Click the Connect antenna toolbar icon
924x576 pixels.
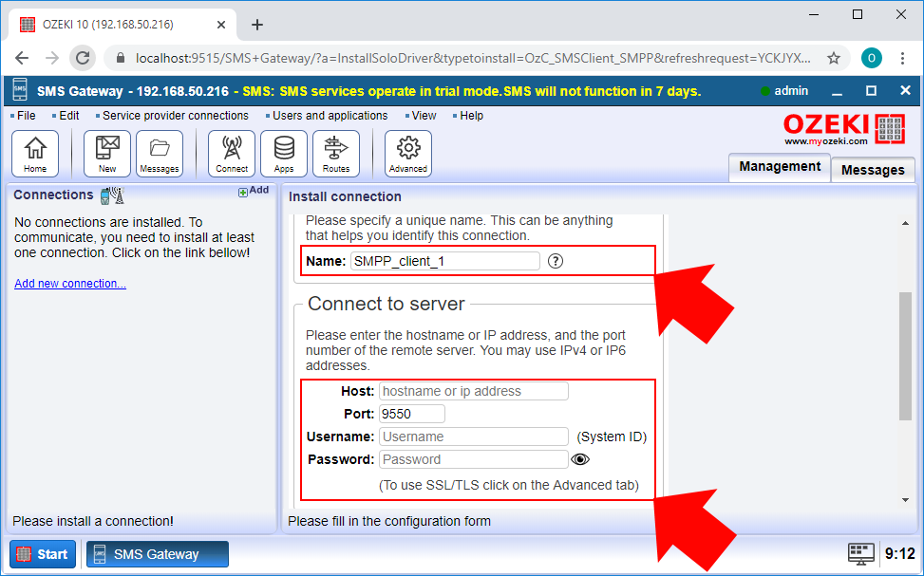point(232,154)
